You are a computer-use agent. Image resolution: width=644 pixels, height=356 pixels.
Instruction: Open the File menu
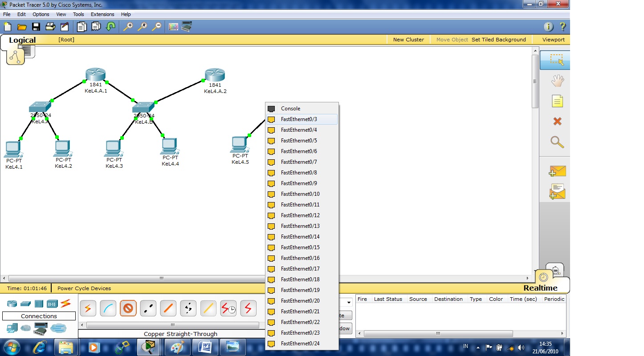[7, 14]
